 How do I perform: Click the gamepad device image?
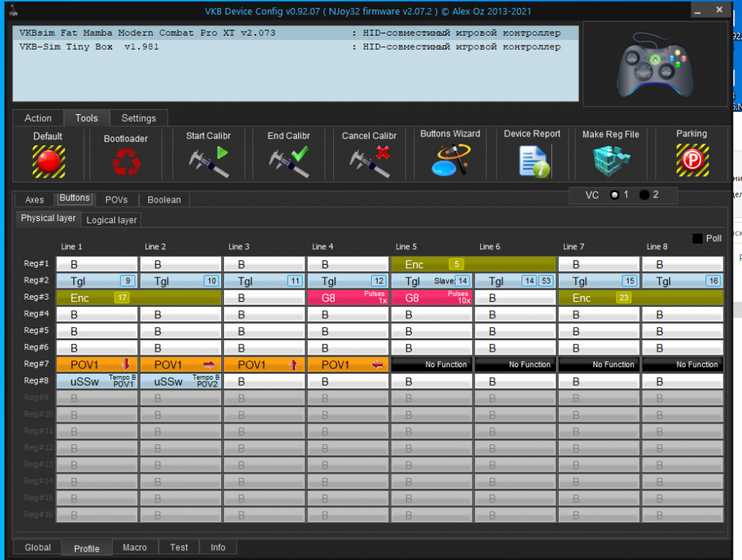(x=655, y=64)
